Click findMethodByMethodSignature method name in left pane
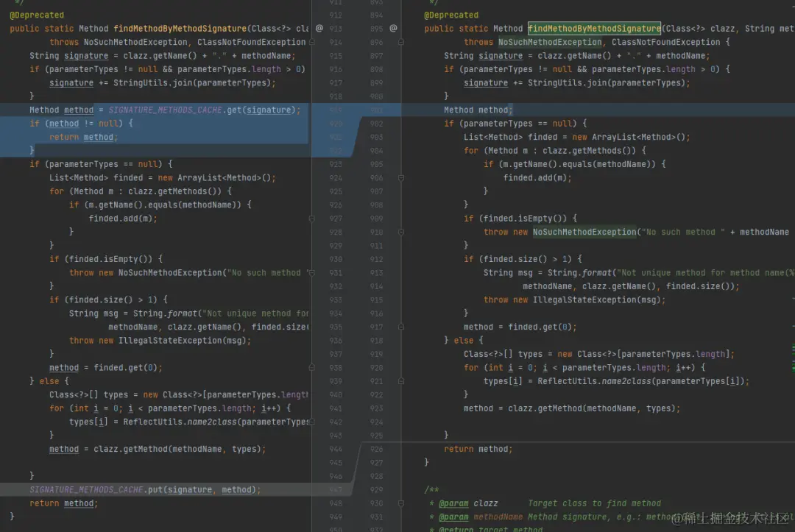This screenshot has width=795, height=532. [x=180, y=29]
